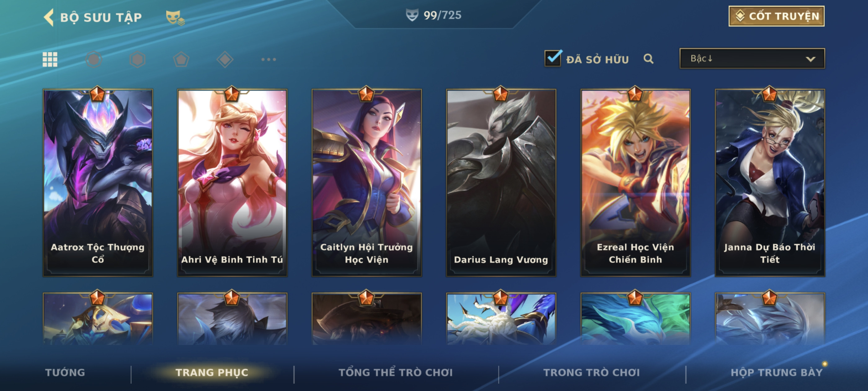Open the Trong Trò Chơi tab
The width and height of the screenshot is (868, 391).
591,372
